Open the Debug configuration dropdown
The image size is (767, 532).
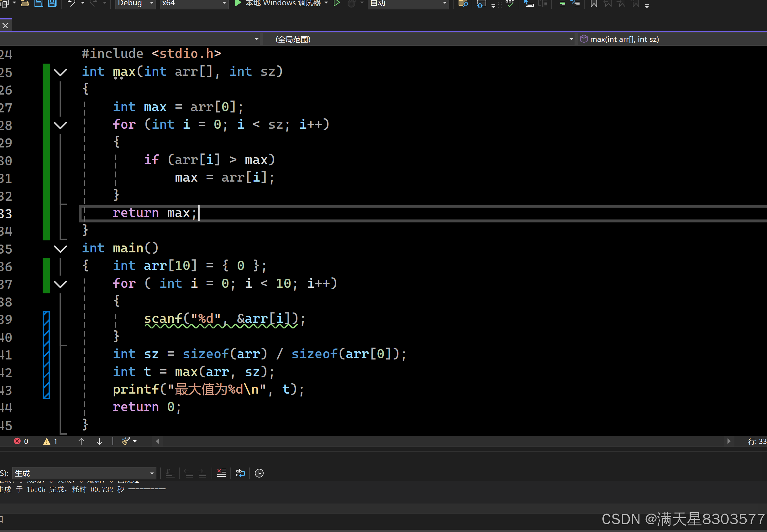click(135, 3)
